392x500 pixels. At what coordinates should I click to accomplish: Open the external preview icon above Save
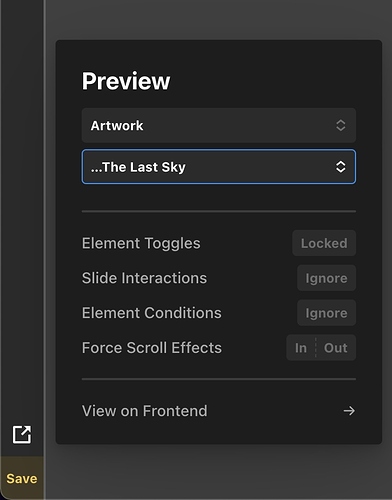pyautogui.click(x=22, y=434)
